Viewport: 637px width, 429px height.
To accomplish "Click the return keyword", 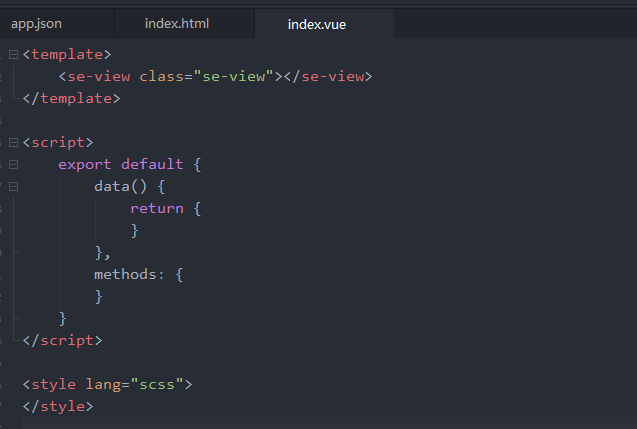I will (x=157, y=208).
